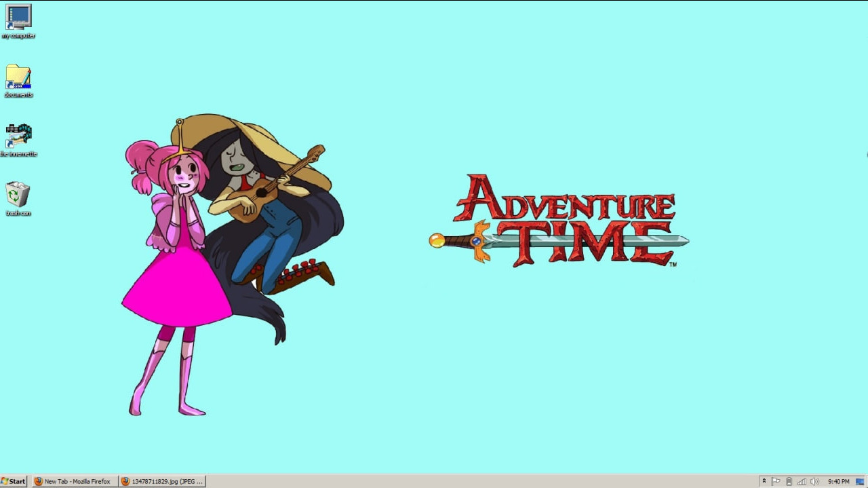Click the Firefox logo on the 13478711829.jpg taskbar button
The width and height of the screenshot is (868, 488).
pos(125,481)
